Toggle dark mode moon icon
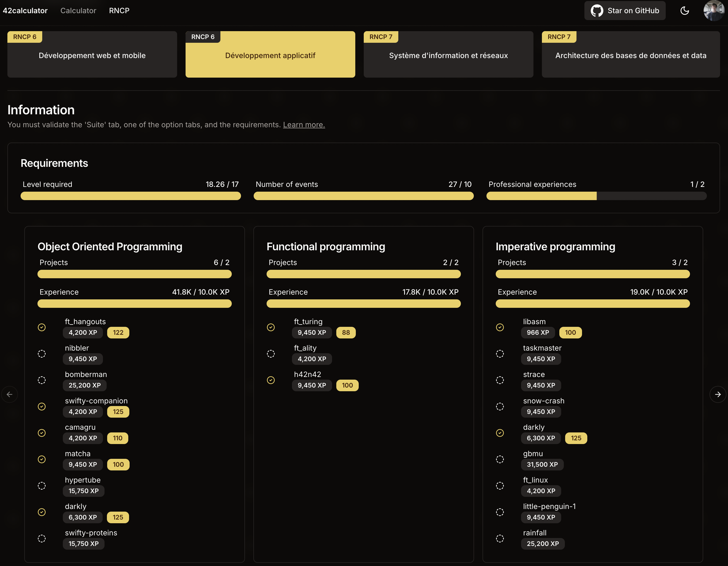The width and height of the screenshot is (728, 566). point(684,11)
